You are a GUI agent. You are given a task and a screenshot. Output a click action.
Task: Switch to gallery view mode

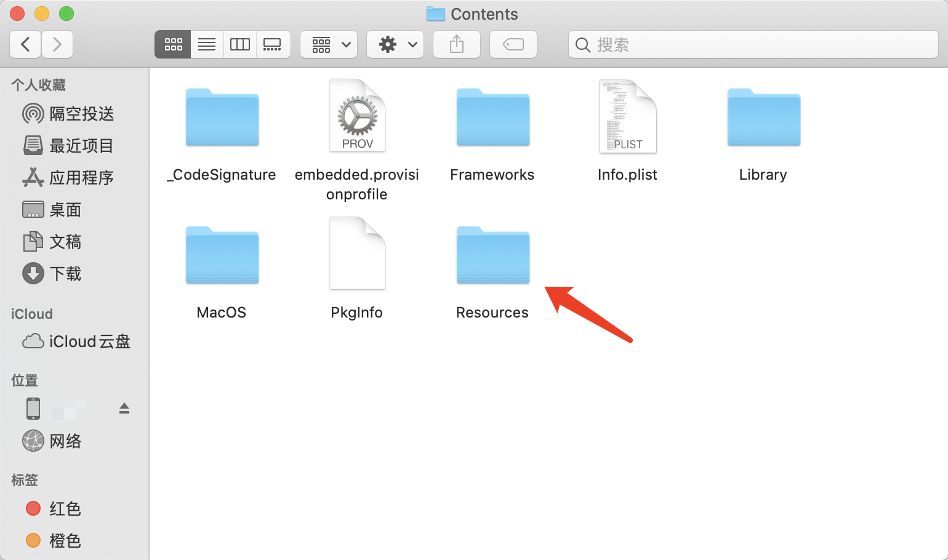pos(272,44)
